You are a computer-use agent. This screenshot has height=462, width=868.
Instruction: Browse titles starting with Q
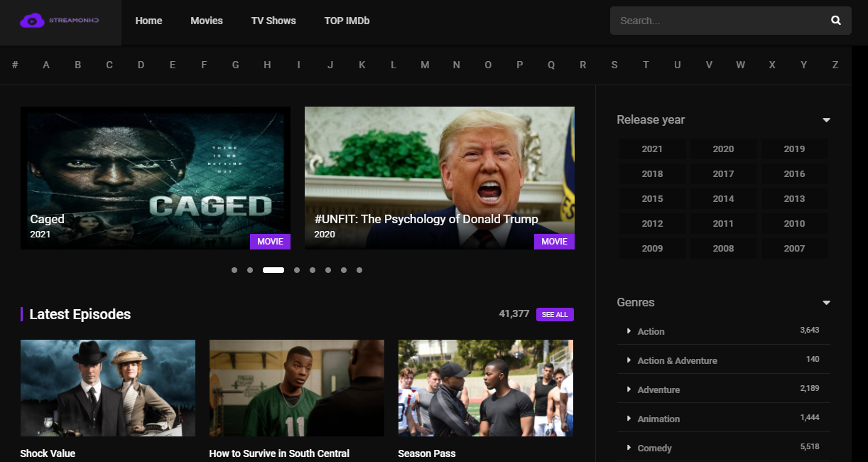[x=550, y=65]
